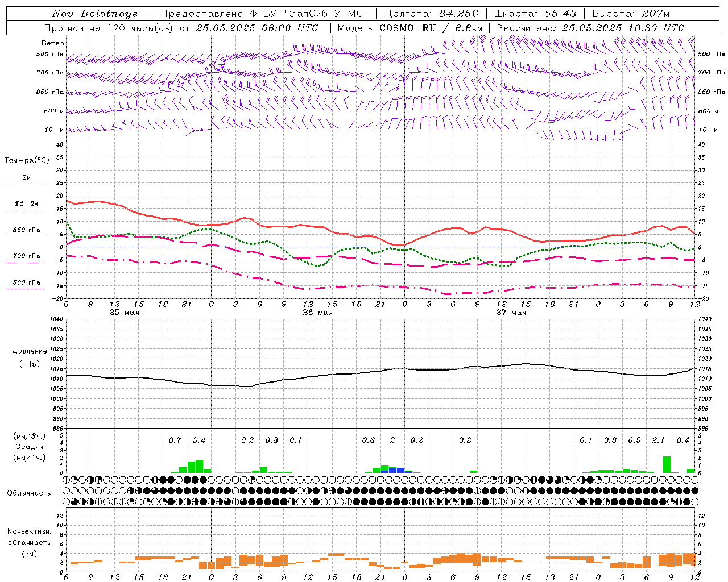Click the Td 2м dew point legend entry
The height and width of the screenshot is (582, 728).
pyautogui.click(x=27, y=206)
